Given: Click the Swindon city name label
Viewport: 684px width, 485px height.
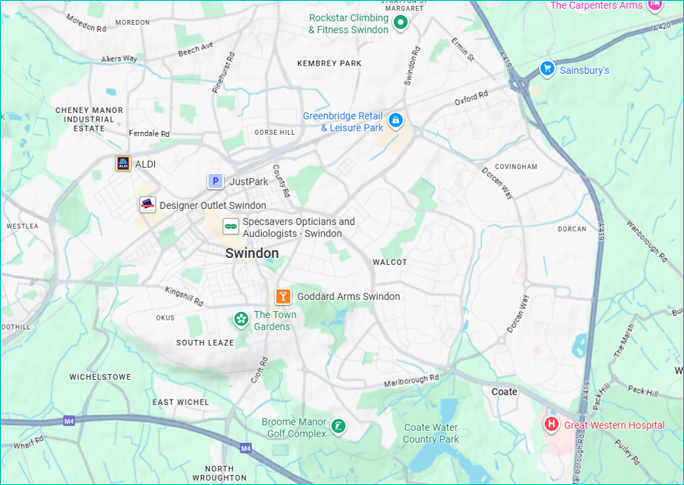Looking at the screenshot, I should click(252, 253).
